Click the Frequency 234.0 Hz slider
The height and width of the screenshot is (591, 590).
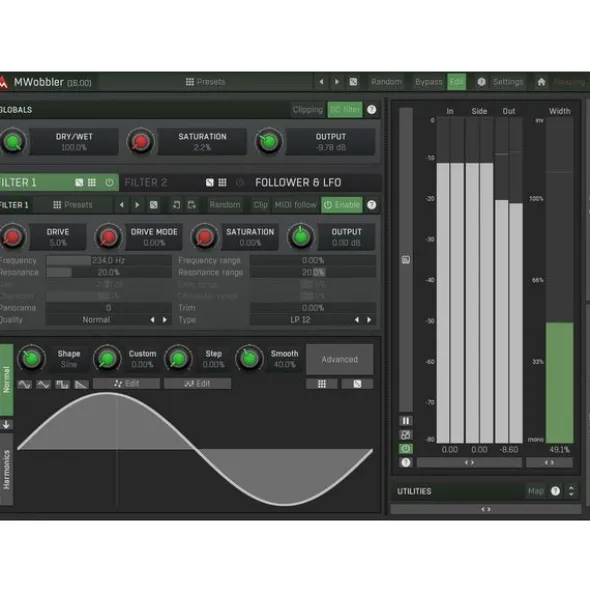[109, 260]
